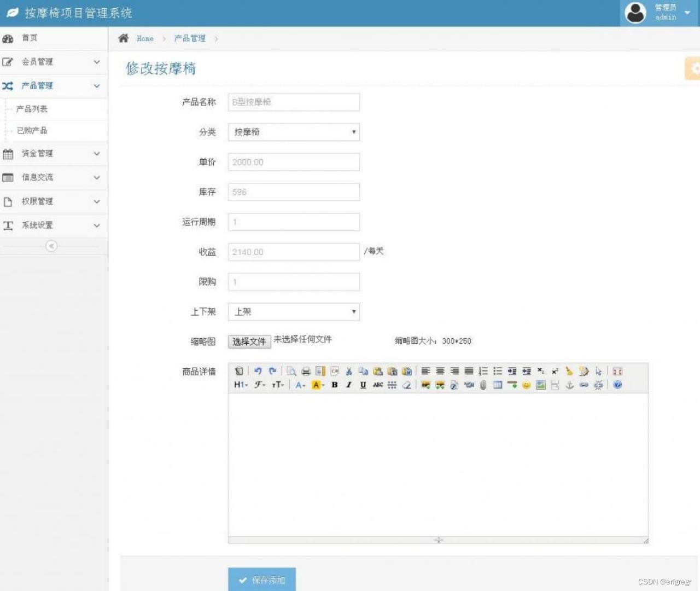Click the Redo icon in the editor
Screen dimensions: 700x591
tap(273, 371)
